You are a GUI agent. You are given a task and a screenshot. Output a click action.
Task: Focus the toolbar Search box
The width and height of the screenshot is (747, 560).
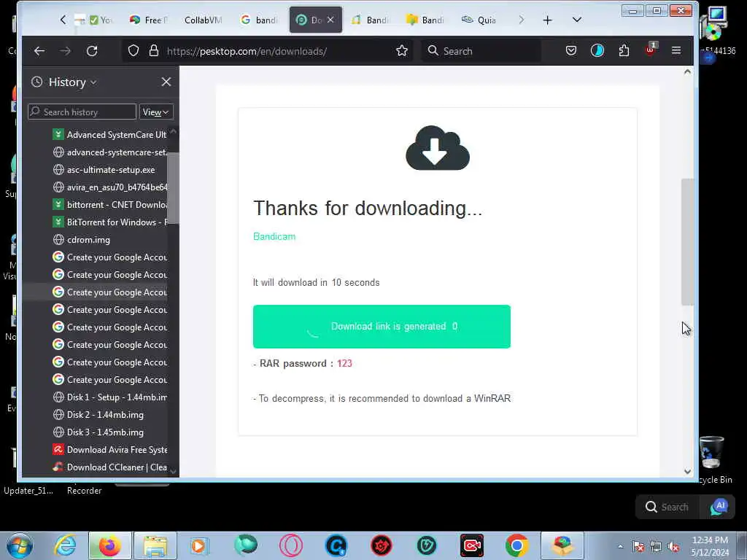pyautogui.click(x=481, y=51)
